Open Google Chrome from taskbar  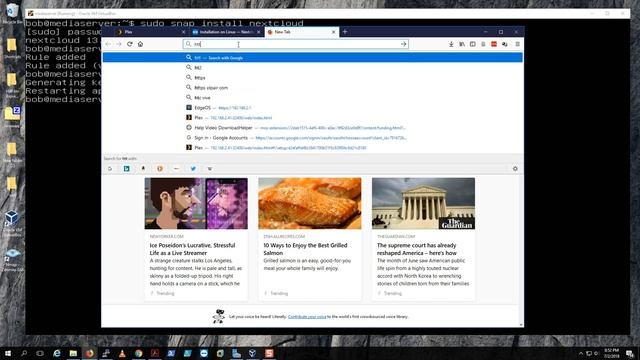coord(139,353)
